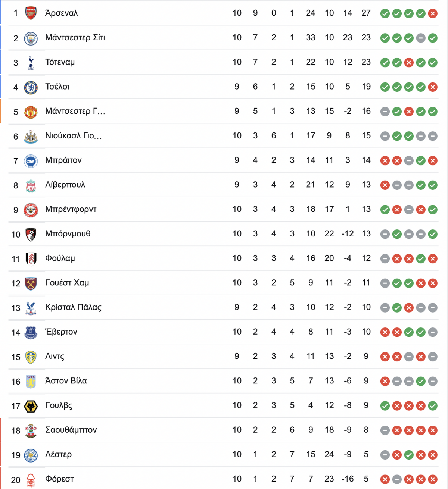
Task: Open the Άρσεναλ team link
Action: [x=61, y=13]
